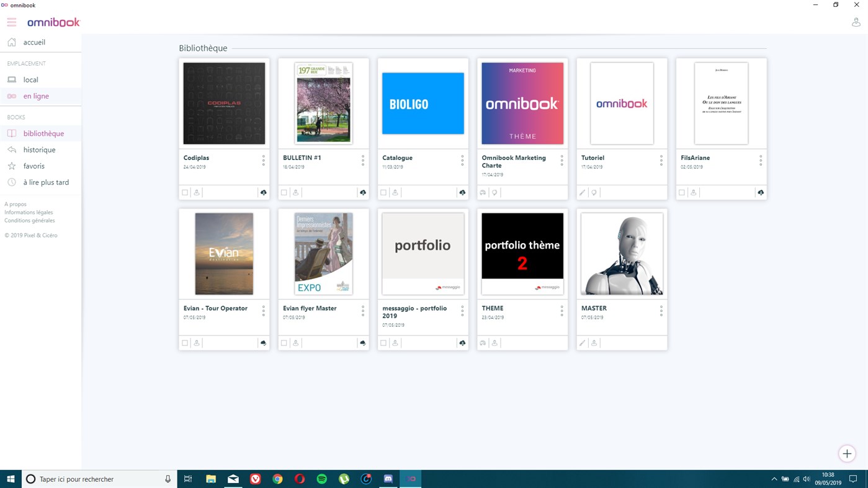
Task: Toggle the checkbox on the Codiplas card
Action: 184,192
